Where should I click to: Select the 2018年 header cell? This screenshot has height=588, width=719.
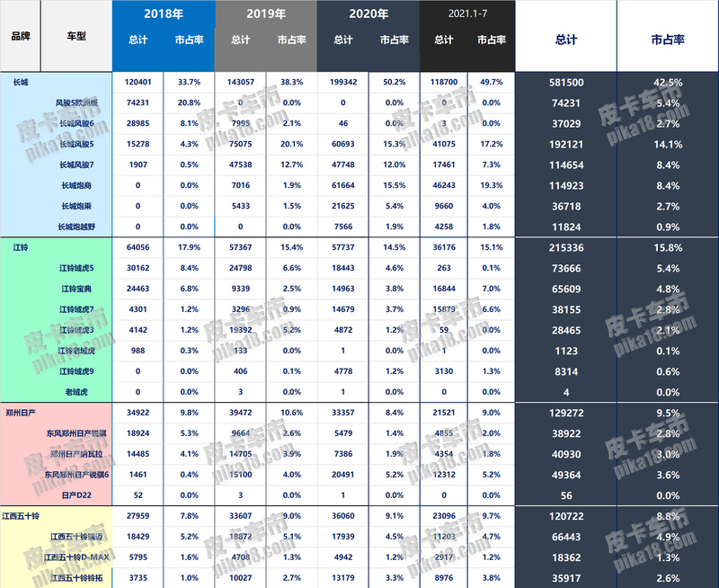[164, 13]
